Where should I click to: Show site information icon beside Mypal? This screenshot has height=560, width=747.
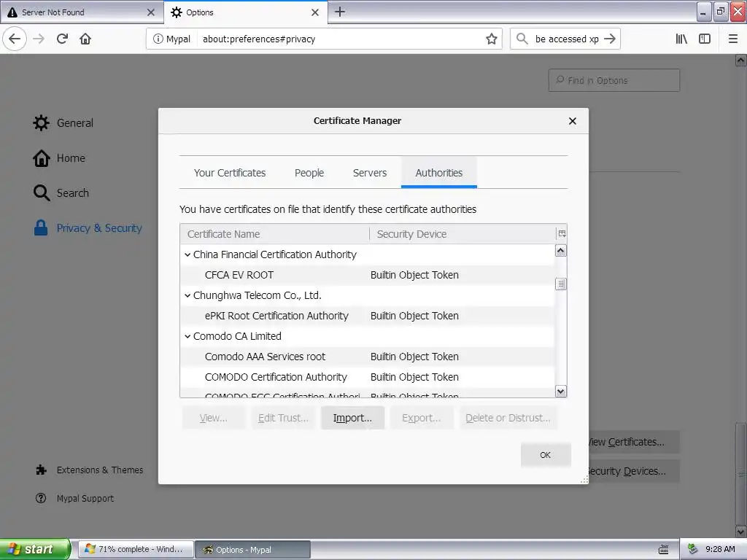[x=158, y=39]
